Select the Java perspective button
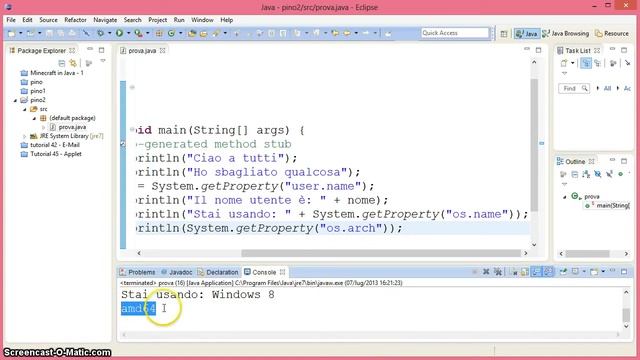This screenshot has width=640, height=360. 527,34
